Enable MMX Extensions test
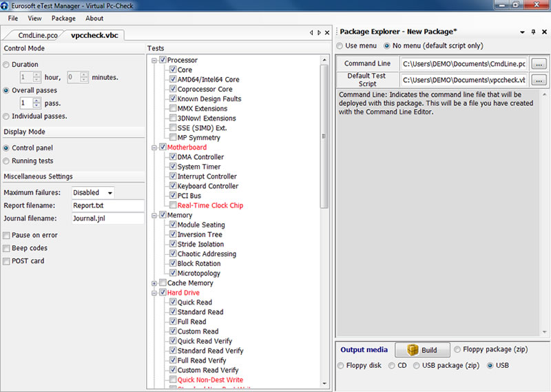Image resolution: width=551 pixels, height=392 pixels. 173,108
